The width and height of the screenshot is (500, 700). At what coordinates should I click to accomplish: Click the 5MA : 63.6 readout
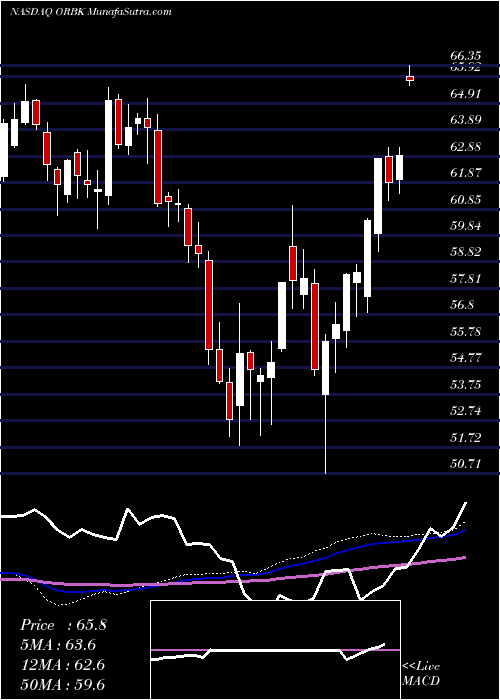point(58,645)
